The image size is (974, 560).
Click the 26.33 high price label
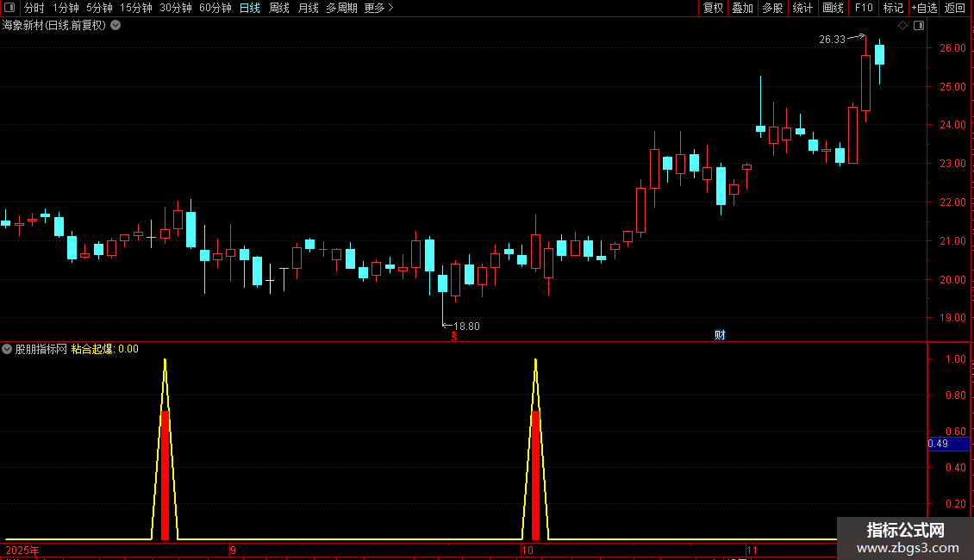click(x=833, y=40)
